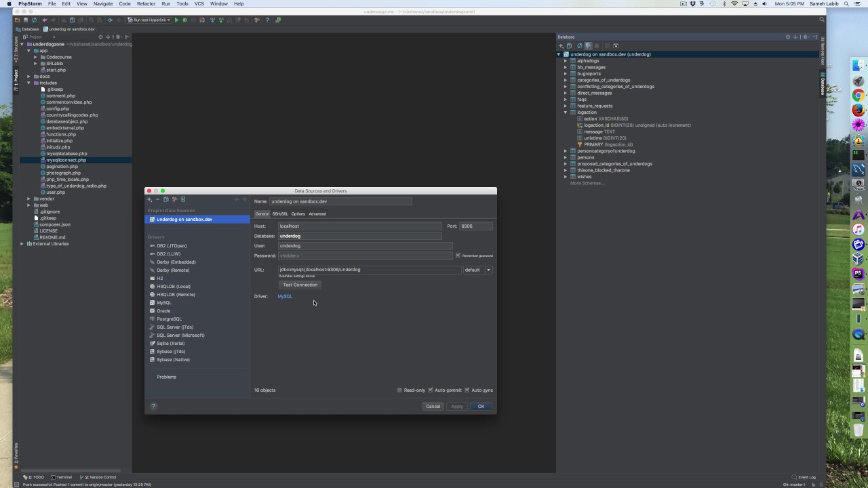Click the green Run button in toolbar

point(176,20)
